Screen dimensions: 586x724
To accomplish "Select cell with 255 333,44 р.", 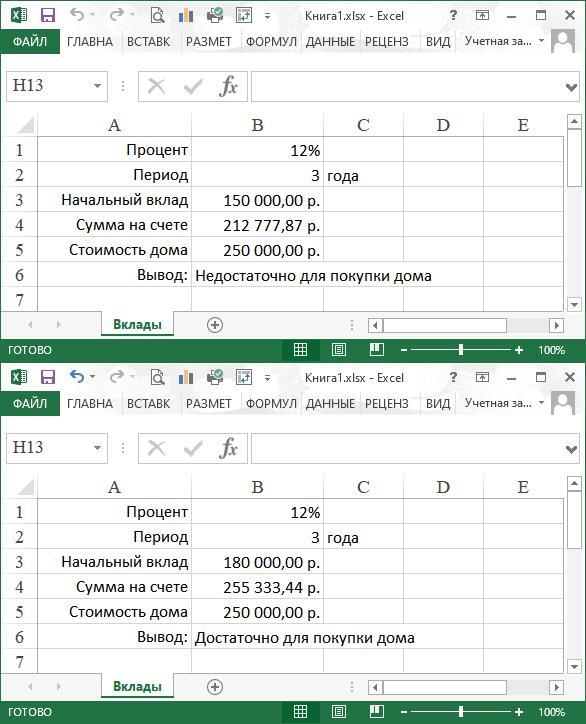I will [x=257, y=587].
